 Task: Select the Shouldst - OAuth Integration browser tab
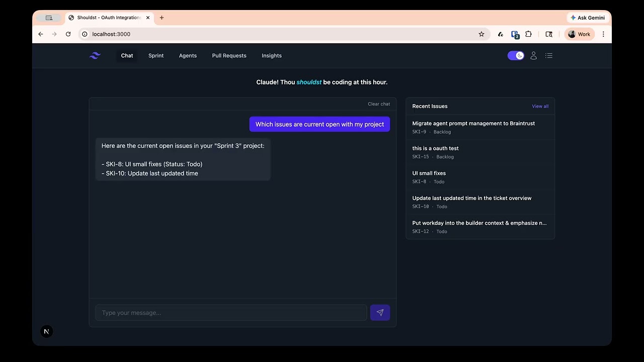point(109,18)
